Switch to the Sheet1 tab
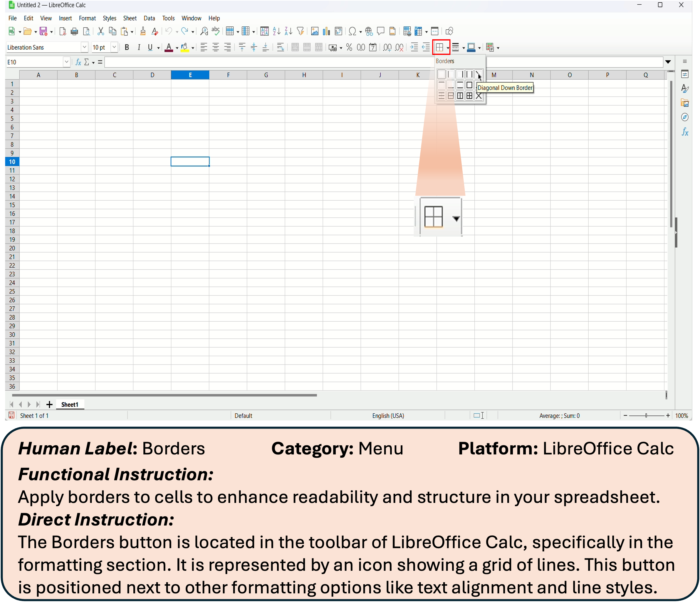This screenshot has height=611, width=700. coord(70,404)
